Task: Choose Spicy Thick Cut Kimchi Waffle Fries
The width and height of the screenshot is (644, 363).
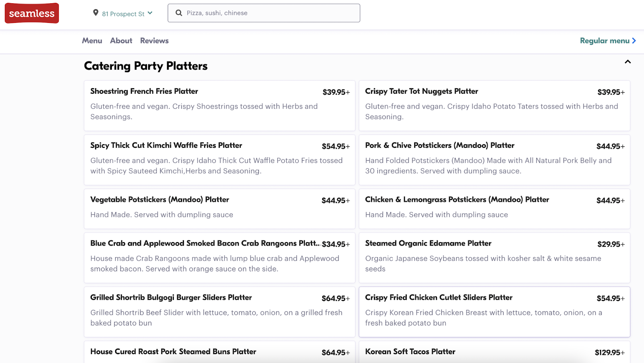Action: tap(219, 160)
